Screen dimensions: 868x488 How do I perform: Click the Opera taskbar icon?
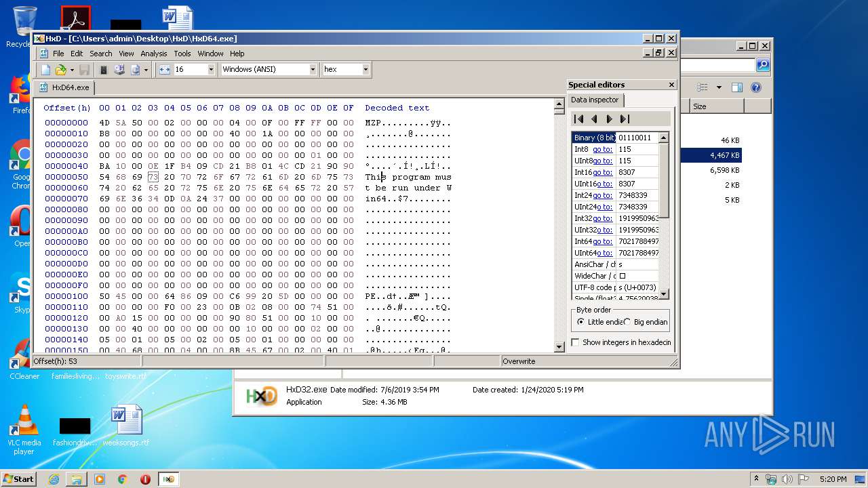(145, 479)
